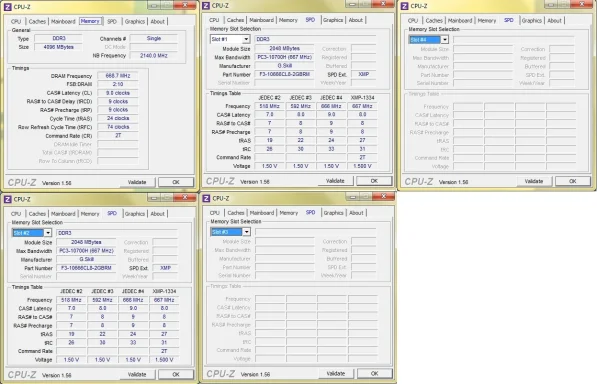Image resolution: width=597 pixels, height=384 pixels.
Task: Click the Part Number field in the Slot #1 window
Action: click(x=284, y=74)
